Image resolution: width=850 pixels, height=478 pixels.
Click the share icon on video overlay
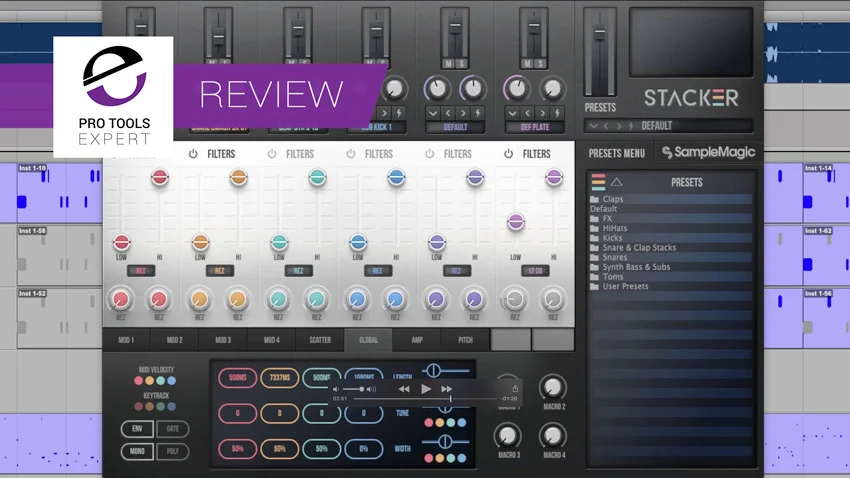[x=515, y=389]
